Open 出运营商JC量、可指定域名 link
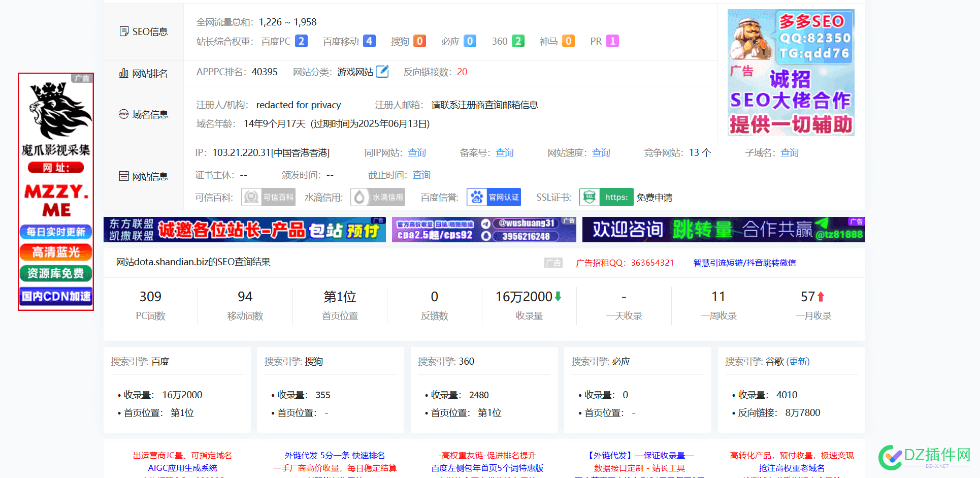This screenshot has width=980, height=478. [182, 455]
